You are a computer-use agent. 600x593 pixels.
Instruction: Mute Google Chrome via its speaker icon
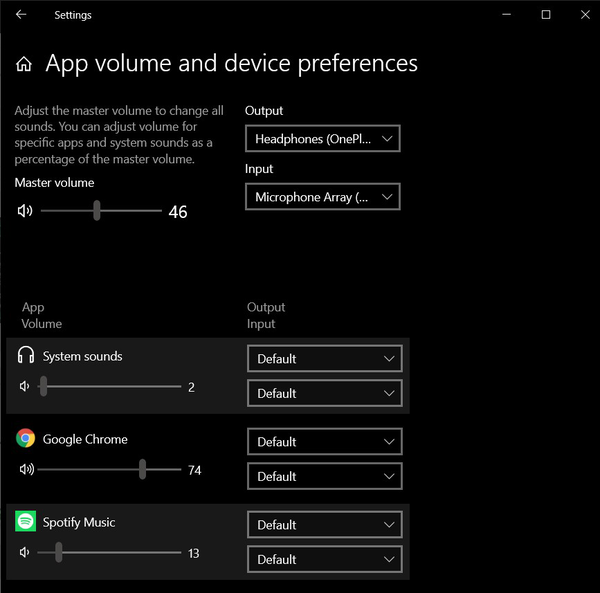coord(25,470)
